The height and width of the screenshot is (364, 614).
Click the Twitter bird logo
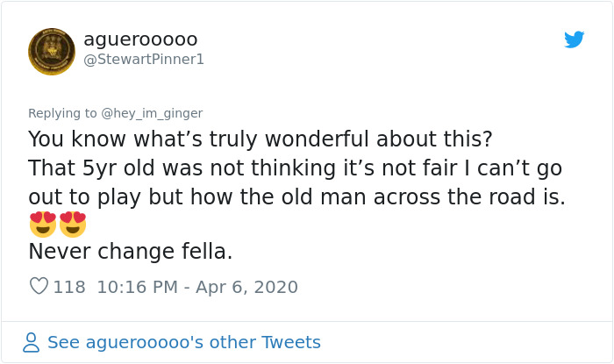click(575, 39)
